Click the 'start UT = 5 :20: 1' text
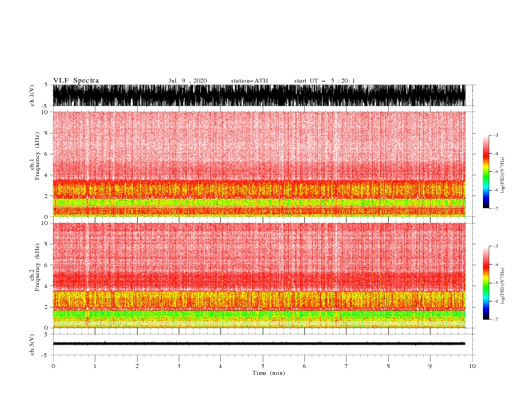 pyautogui.click(x=324, y=81)
